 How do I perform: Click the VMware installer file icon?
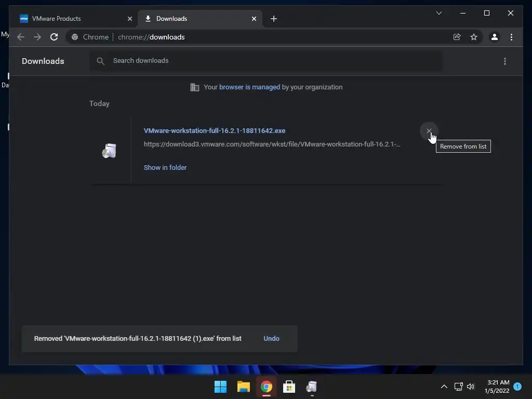(109, 151)
